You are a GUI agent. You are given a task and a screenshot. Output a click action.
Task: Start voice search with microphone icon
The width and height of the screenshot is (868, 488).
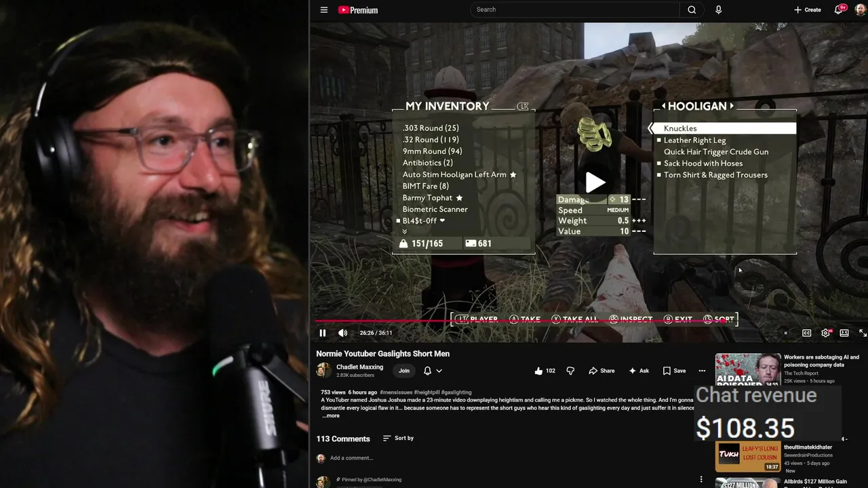click(718, 9)
